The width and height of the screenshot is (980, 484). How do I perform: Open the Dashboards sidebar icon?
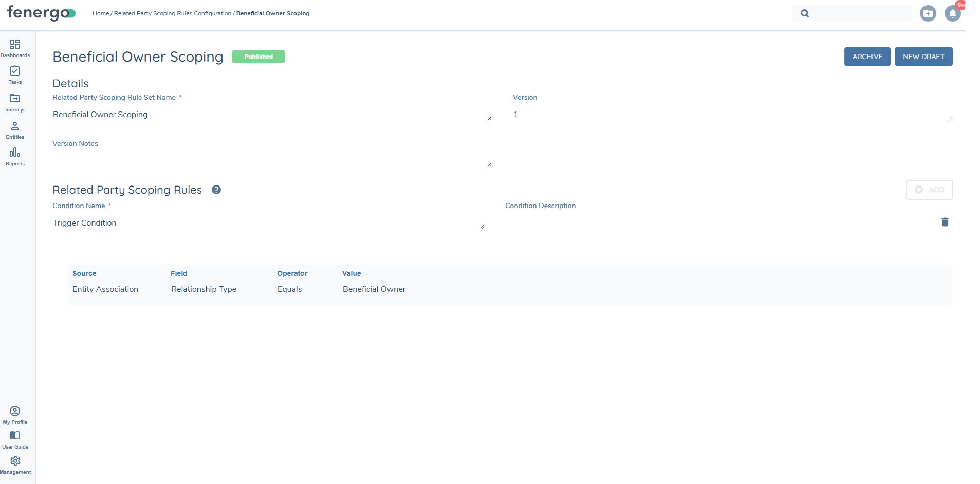click(x=15, y=48)
